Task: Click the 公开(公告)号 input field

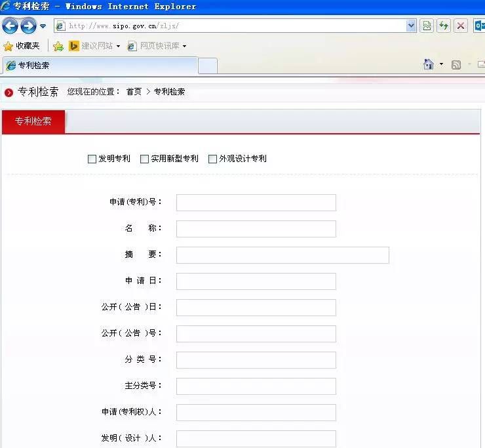Action: click(x=256, y=334)
